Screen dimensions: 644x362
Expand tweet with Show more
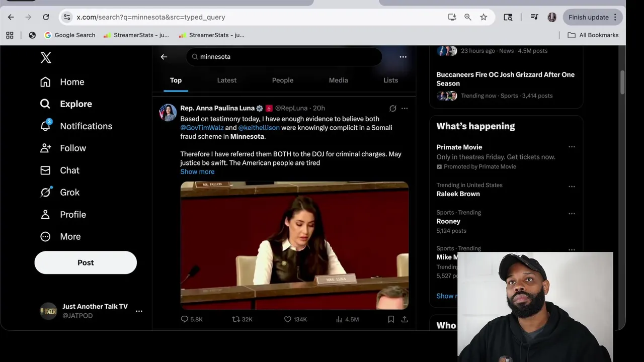(x=197, y=172)
